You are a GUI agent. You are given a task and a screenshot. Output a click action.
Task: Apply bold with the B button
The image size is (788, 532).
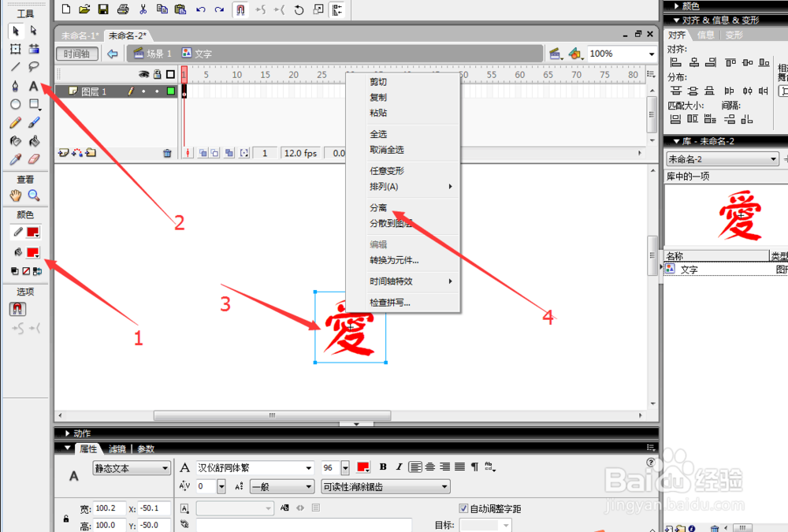(x=381, y=467)
